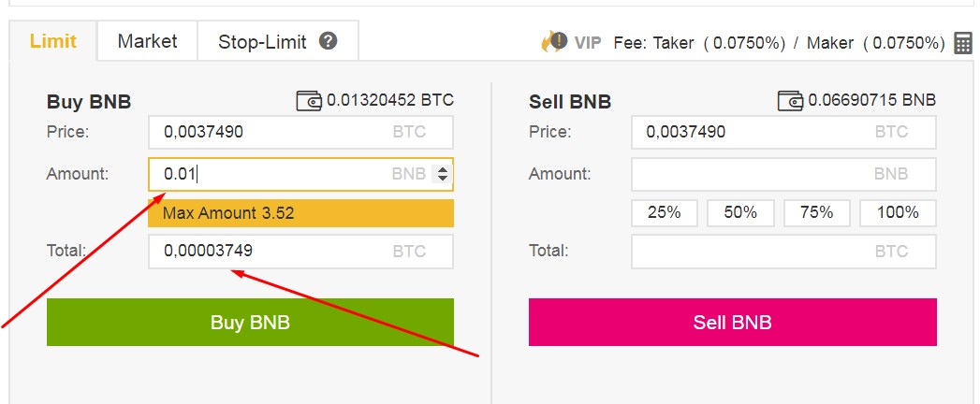Increase Buy Amount with stepper up arrow
This screenshot has height=404, width=980.
(443, 169)
